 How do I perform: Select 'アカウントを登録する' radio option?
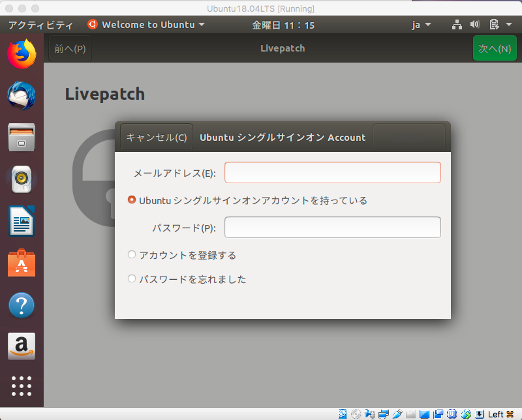pos(132,254)
